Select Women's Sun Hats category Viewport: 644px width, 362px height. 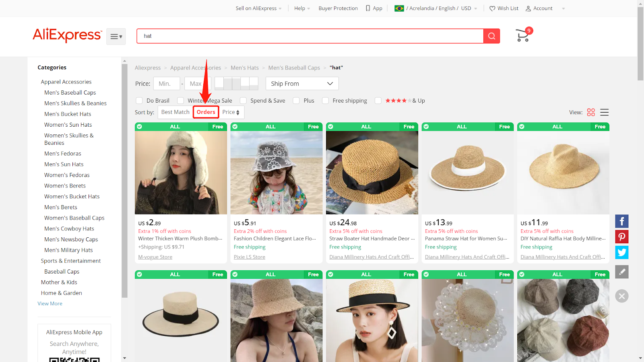pos(68,125)
